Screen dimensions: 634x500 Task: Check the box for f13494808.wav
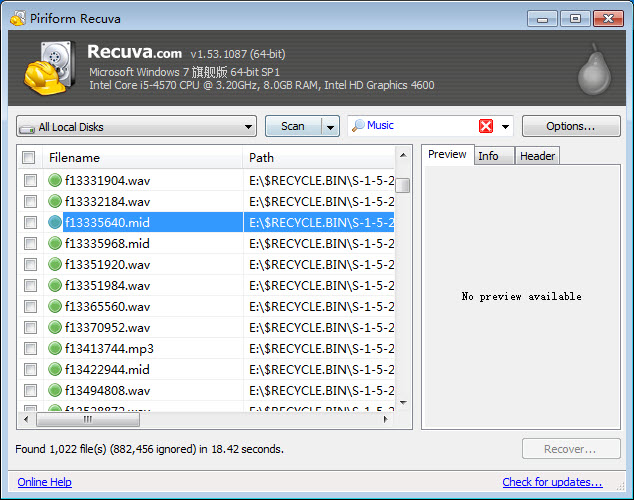(x=30, y=390)
